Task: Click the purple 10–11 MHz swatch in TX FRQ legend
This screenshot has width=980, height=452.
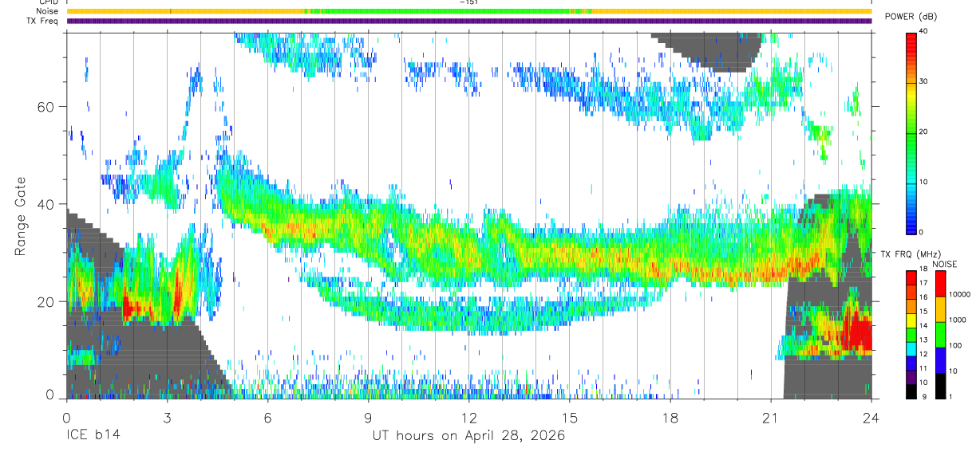Action: [911, 377]
